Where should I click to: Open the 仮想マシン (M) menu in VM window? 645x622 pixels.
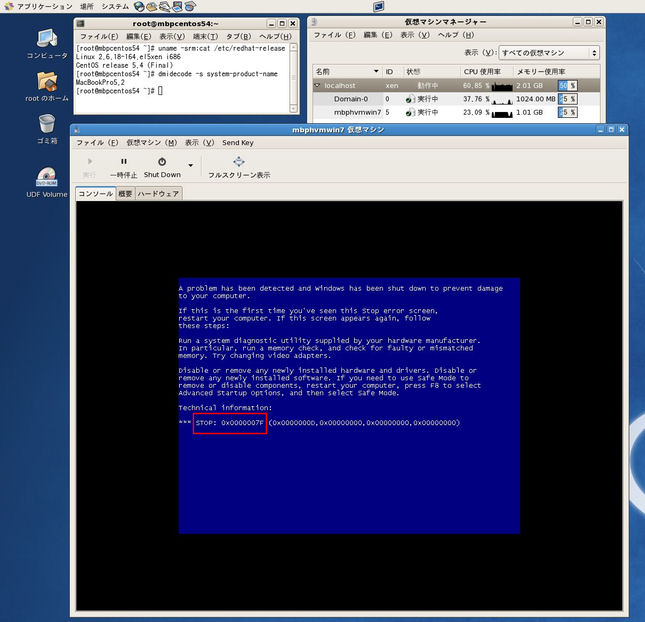point(151,143)
